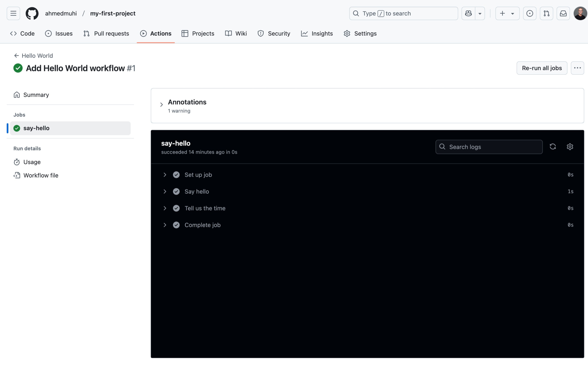This screenshot has height=371, width=588.
Task: Expand the Say hello step logs
Action: (x=165, y=191)
